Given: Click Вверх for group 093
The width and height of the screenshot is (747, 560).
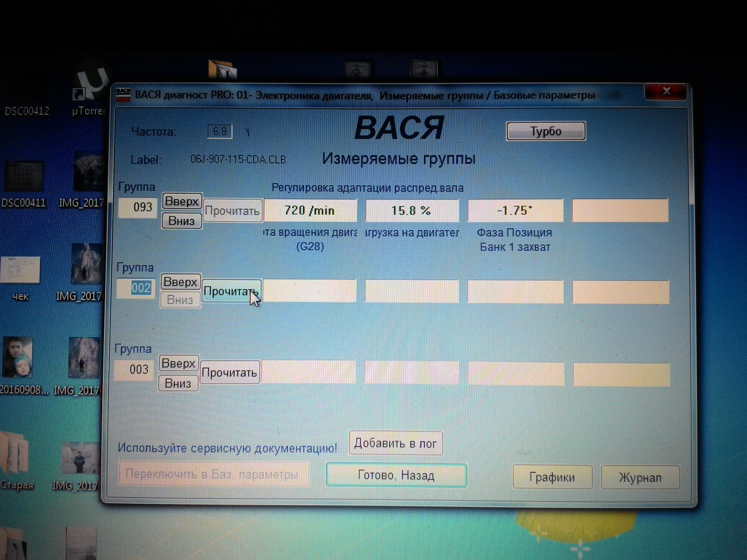Looking at the screenshot, I should [x=182, y=201].
